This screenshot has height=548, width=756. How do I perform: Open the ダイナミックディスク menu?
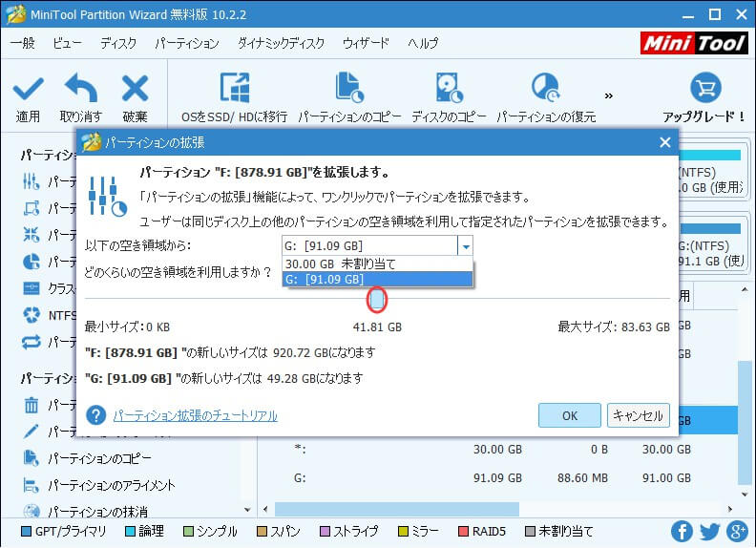pos(281,43)
